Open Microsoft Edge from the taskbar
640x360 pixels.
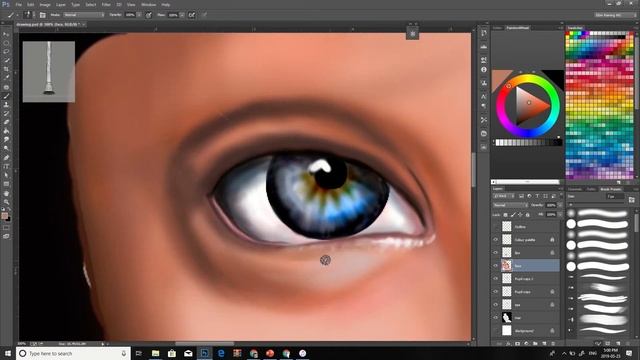point(221,353)
